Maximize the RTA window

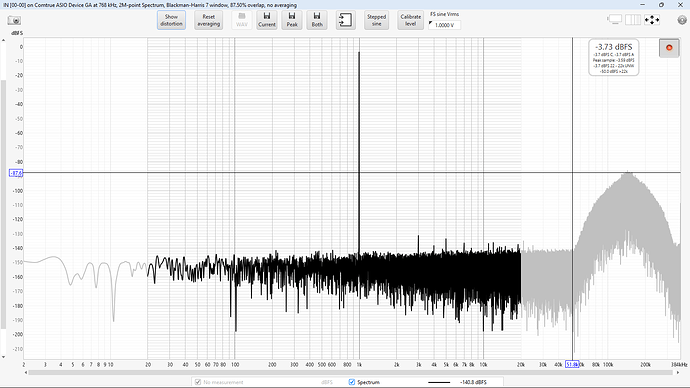tap(661, 4)
